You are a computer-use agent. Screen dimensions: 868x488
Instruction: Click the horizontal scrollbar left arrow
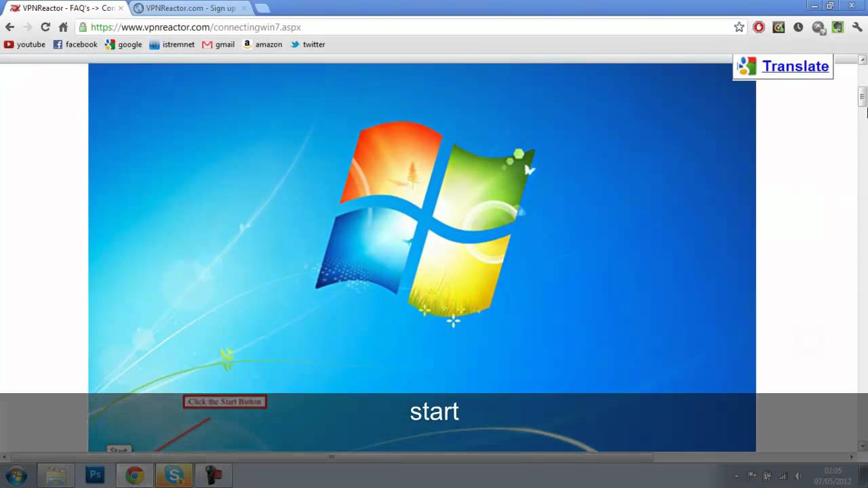[x=5, y=457]
